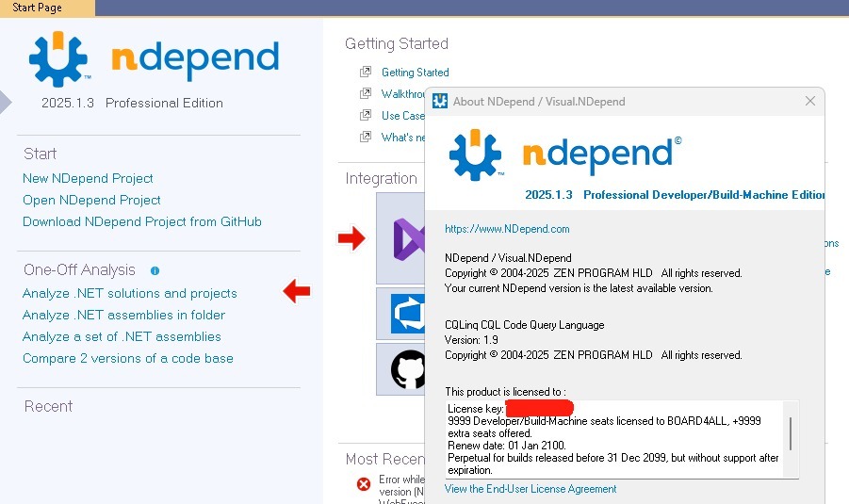Open the What's new link

[403, 137]
